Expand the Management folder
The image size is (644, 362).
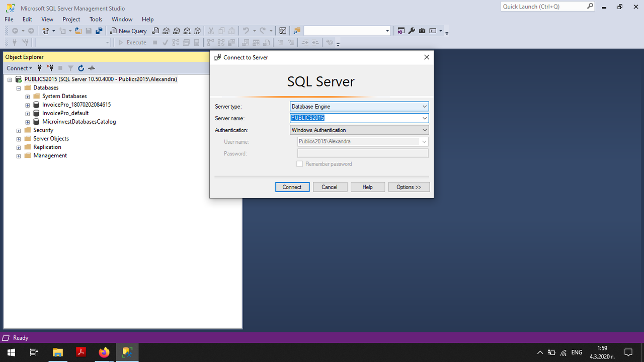19,156
